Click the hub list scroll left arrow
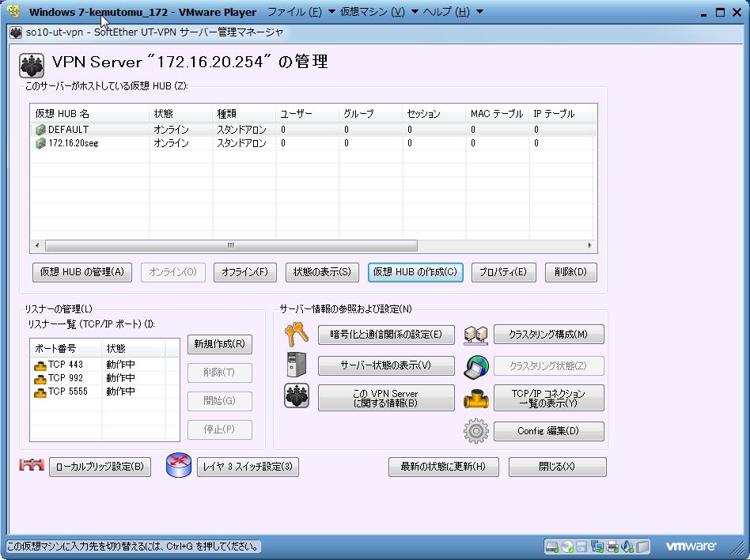Image resolution: width=750 pixels, height=560 pixels. tap(37, 246)
